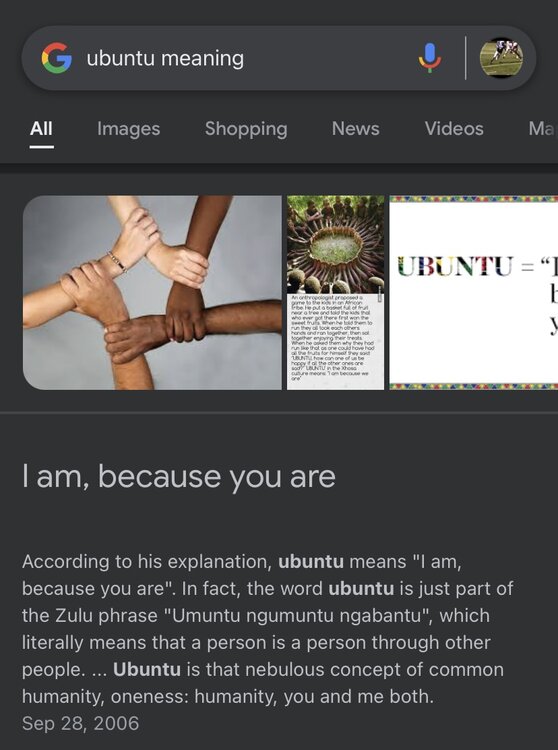Image resolution: width=558 pixels, height=750 pixels.
Task: Tap the "Sep 28, 2006" snippet date
Action: pyautogui.click(x=80, y=723)
